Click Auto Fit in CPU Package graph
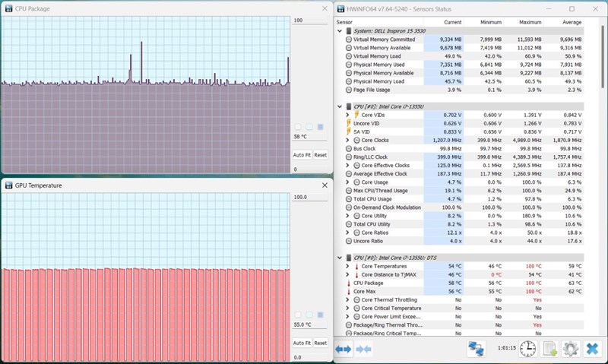The image size is (608, 364). 302,155
